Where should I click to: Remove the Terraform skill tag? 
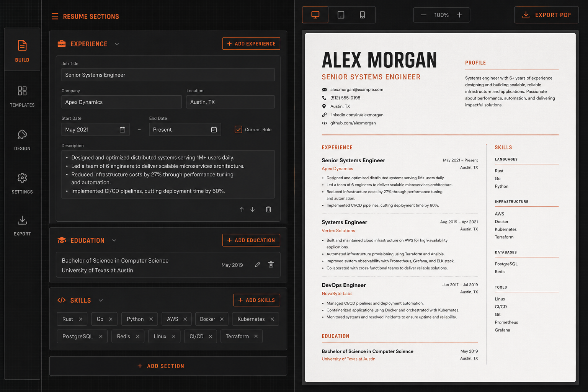click(256, 336)
